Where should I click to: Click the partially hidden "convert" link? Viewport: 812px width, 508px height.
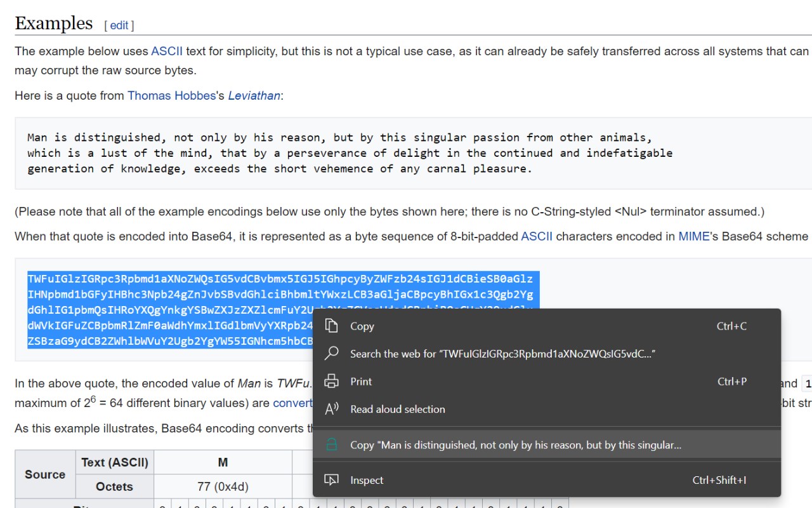click(292, 403)
